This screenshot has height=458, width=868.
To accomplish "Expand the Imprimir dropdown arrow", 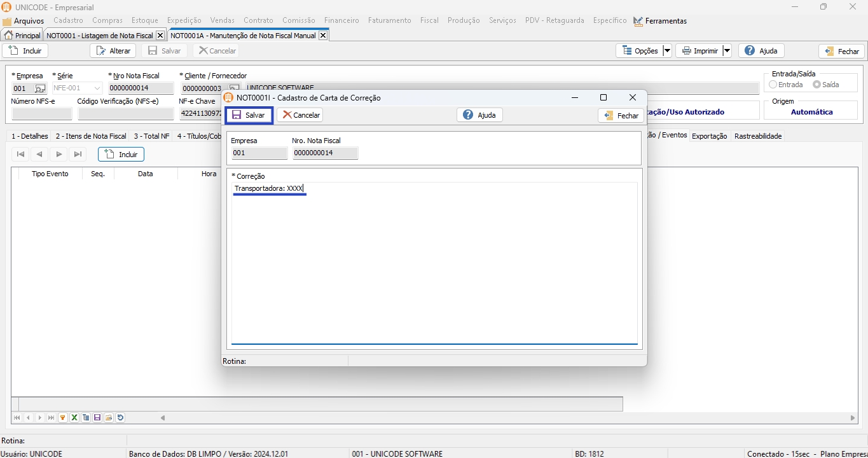I will coord(727,51).
